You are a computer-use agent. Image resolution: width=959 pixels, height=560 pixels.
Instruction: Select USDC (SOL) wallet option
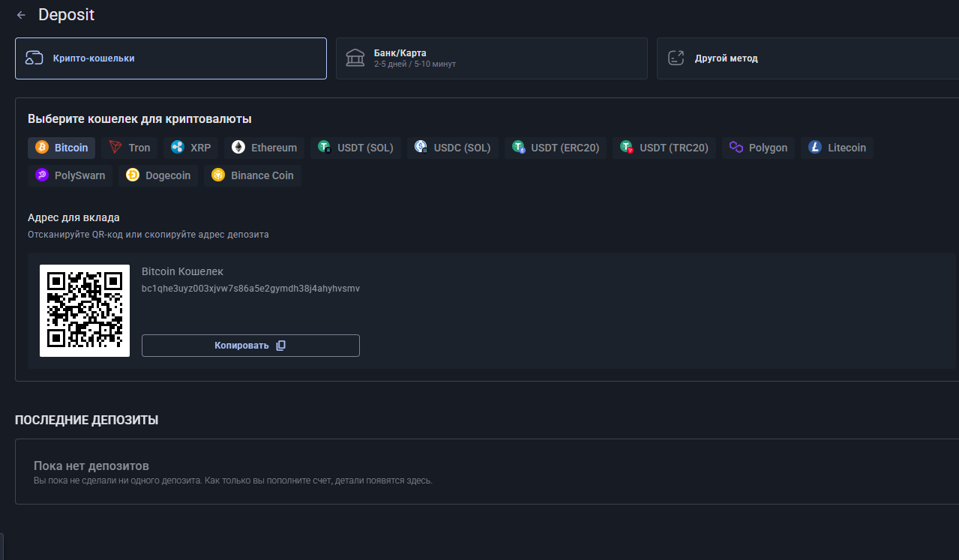(x=453, y=148)
